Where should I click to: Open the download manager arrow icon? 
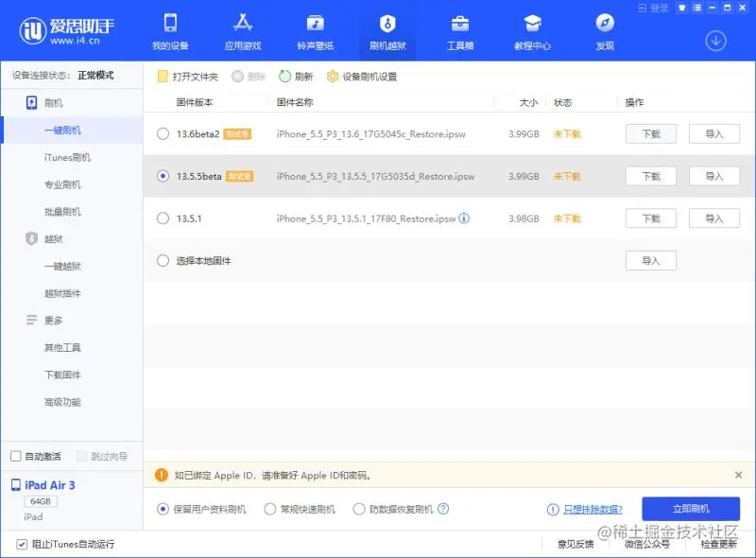coord(715,41)
